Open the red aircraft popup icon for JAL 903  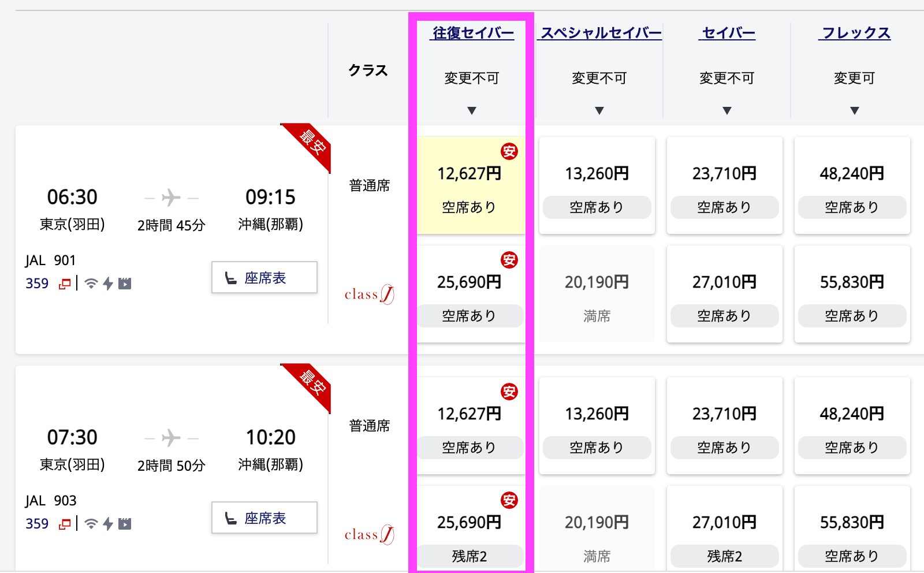point(65,524)
